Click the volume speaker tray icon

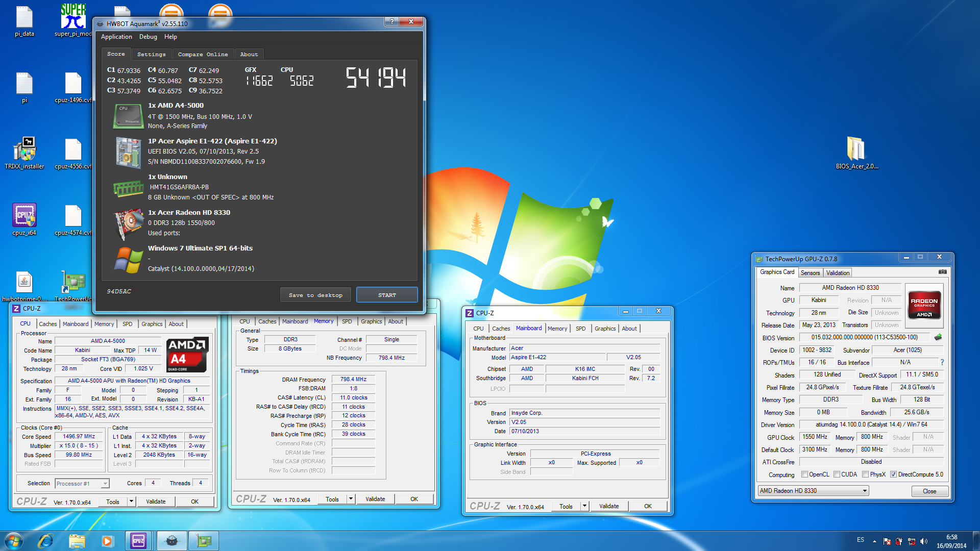pos(923,541)
